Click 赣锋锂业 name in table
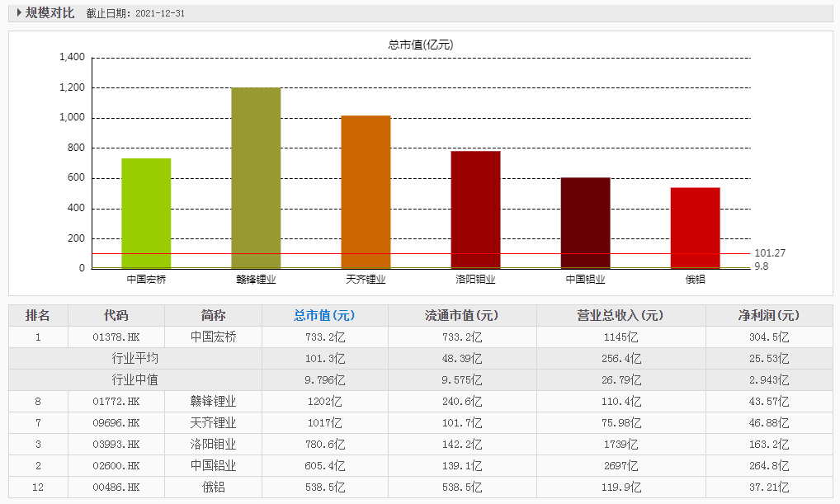This screenshot has height=504, width=840. coord(213,401)
